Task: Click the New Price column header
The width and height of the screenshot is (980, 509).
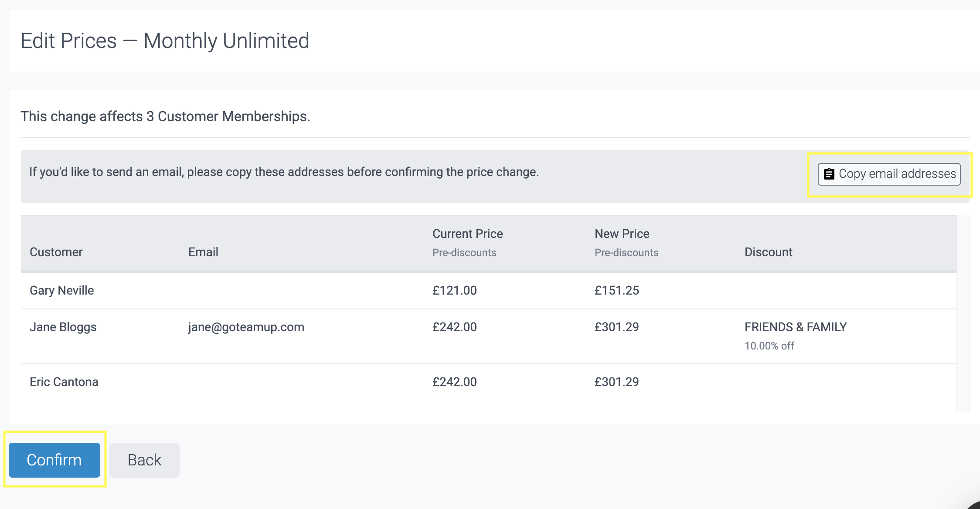Action: pyautogui.click(x=622, y=234)
